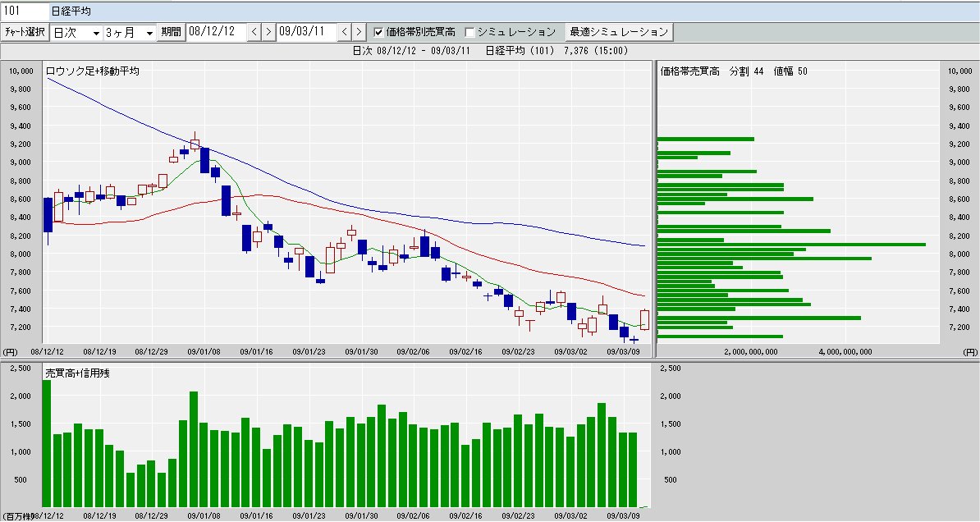Open the 日次 timeframe dropdown
980x522 pixels.
point(76,32)
